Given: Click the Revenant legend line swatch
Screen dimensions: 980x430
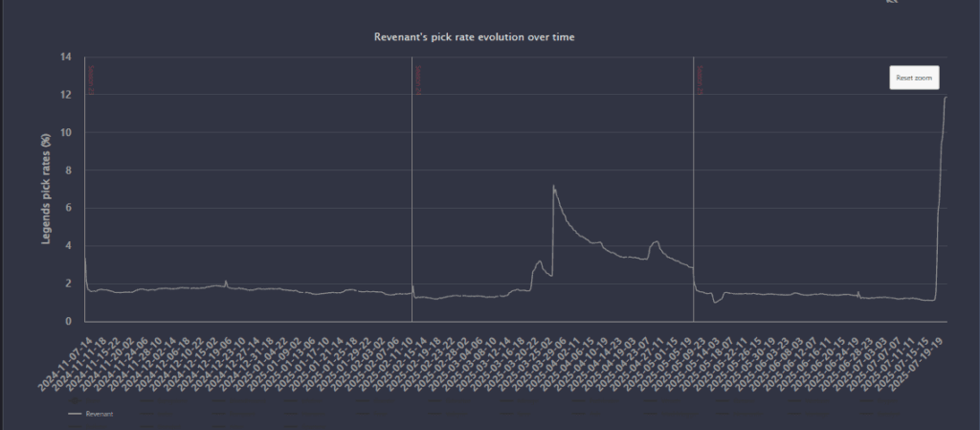Looking at the screenshot, I should coord(75,414).
